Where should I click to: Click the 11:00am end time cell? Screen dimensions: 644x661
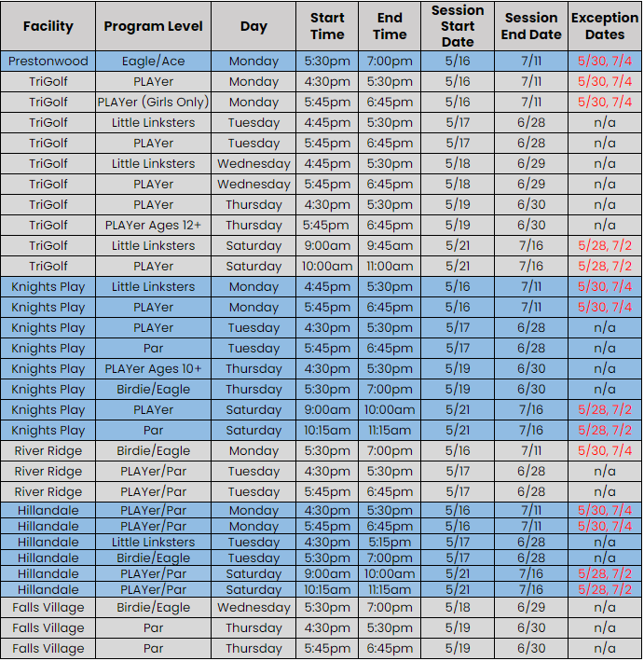390,267
